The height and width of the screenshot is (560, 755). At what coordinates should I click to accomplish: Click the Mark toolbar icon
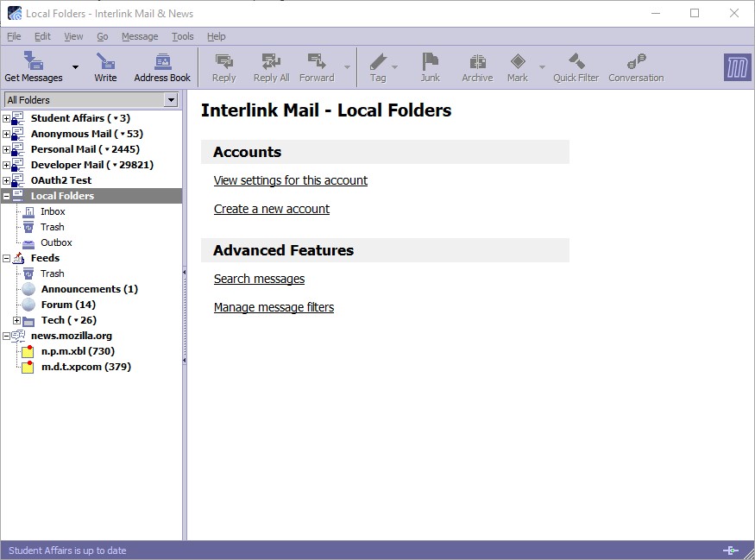[518, 61]
